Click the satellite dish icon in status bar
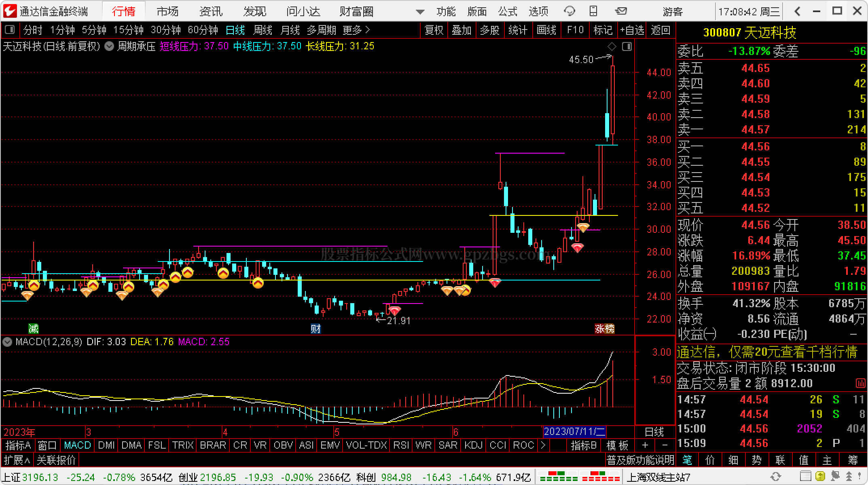This screenshot has width=868, height=485. pos(835,477)
